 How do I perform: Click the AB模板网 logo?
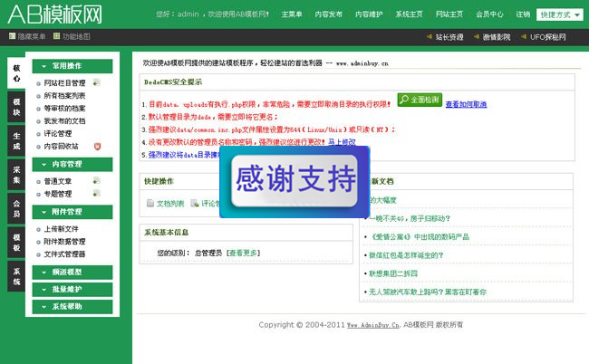point(55,14)
